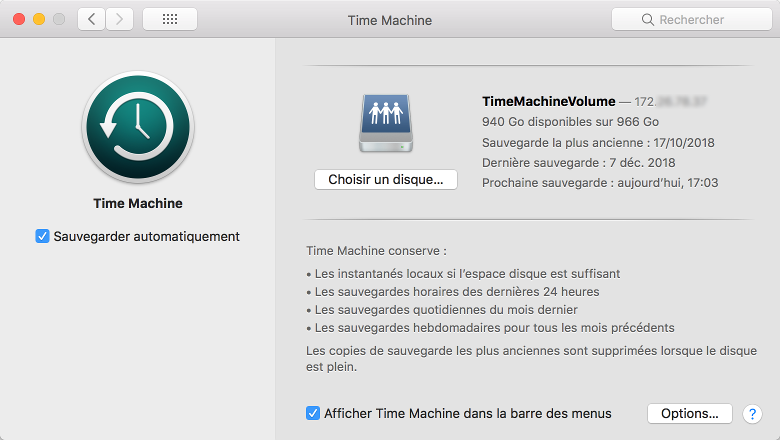Click the back navigation arrow
Screen dimensions: 780x440
[91, 19]
